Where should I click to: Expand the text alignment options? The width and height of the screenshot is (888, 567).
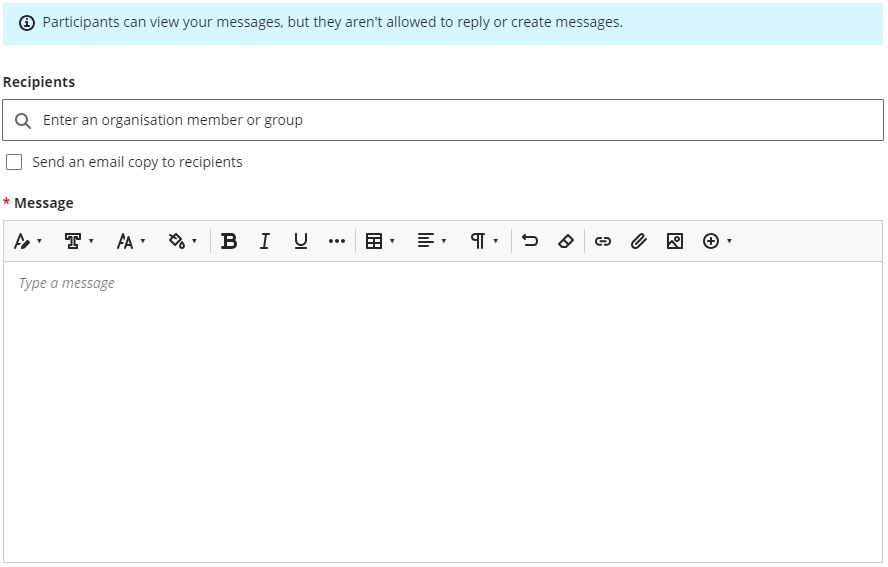(x=432, y=241)
